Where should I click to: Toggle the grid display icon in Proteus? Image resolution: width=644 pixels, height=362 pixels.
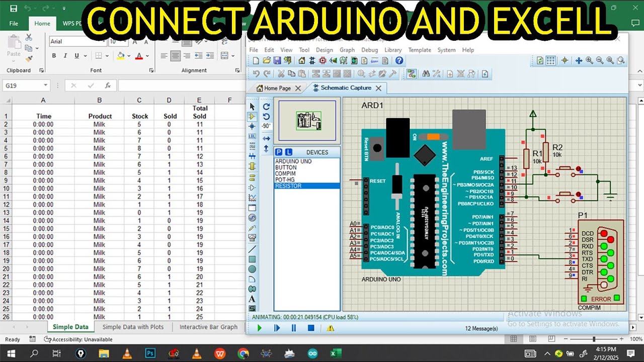pos(551,60)
